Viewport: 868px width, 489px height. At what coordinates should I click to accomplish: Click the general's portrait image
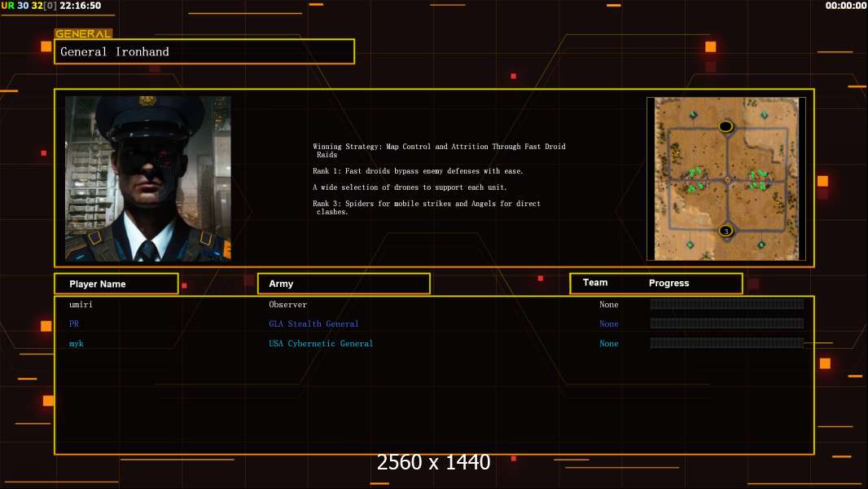click(x=148, y=178)
